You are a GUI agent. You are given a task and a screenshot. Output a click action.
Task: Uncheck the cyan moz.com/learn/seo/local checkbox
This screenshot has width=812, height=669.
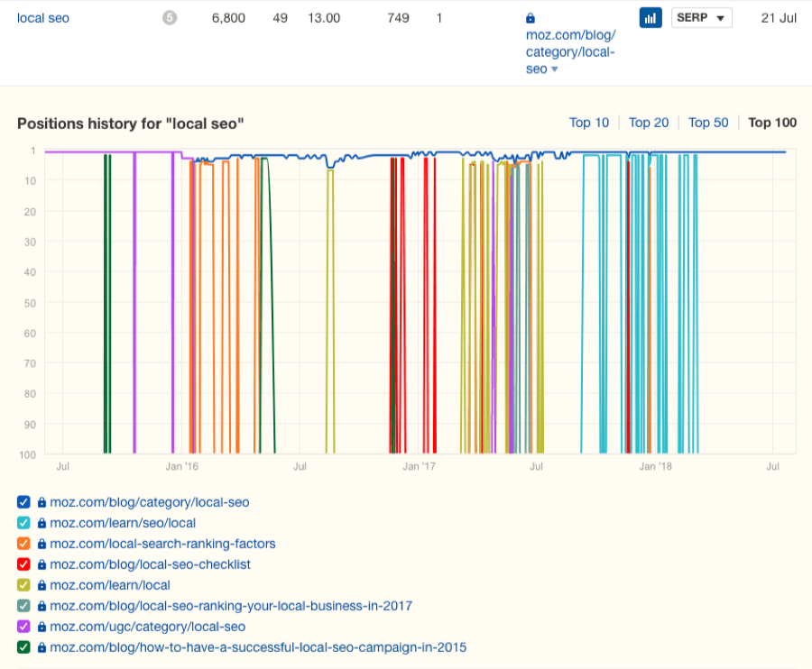(x=23, y=523)
